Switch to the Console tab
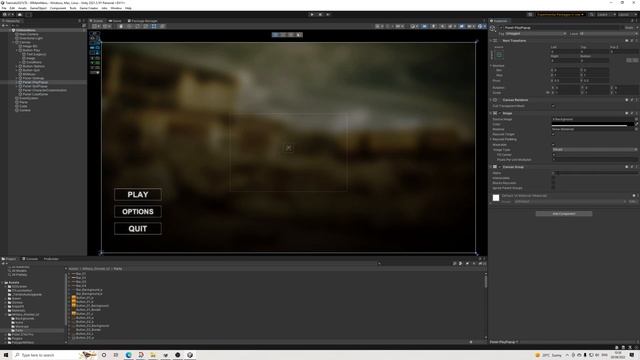This screenshot has height=360, width=640. [30, 259]
